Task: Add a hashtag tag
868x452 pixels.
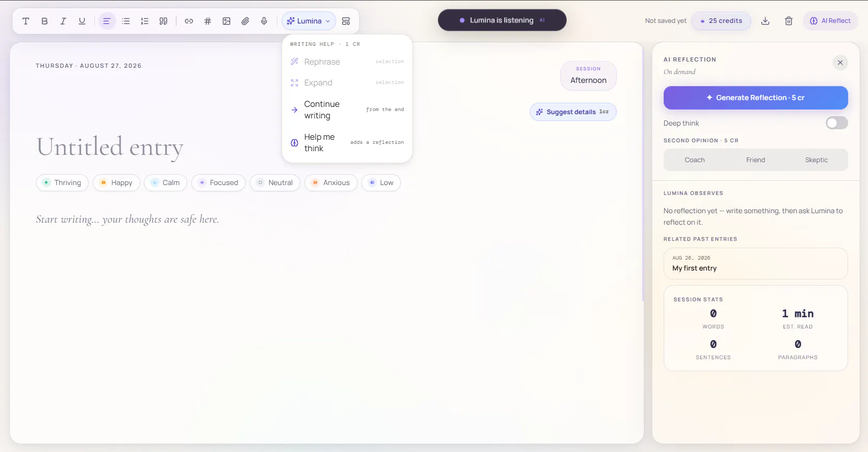Action: [207, 21]
